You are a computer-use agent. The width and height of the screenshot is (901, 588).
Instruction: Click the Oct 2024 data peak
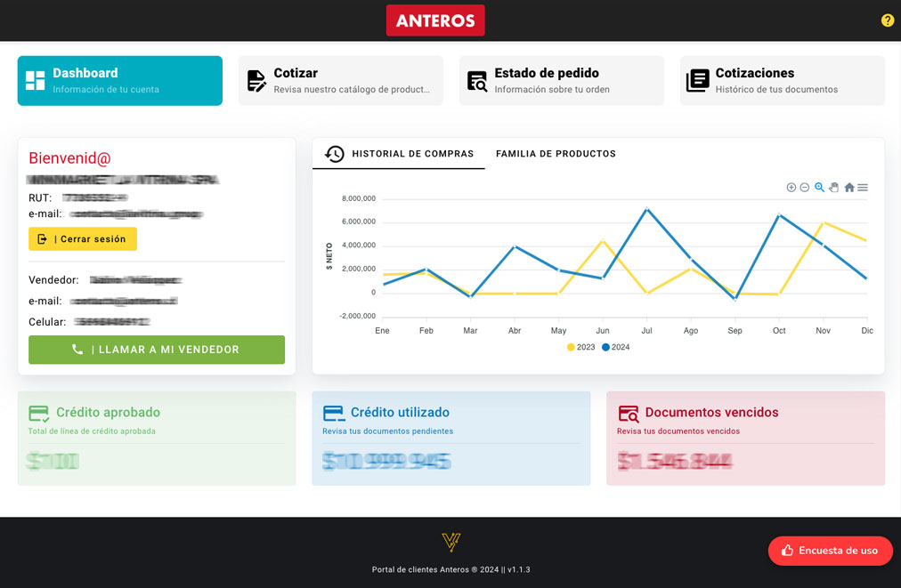pos(779,214)
